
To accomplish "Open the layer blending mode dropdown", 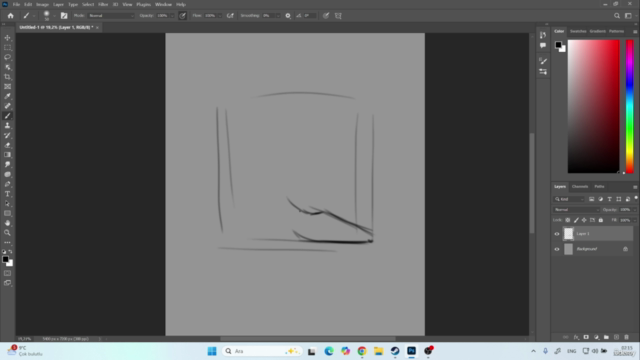I will click(x=577, y=210).
